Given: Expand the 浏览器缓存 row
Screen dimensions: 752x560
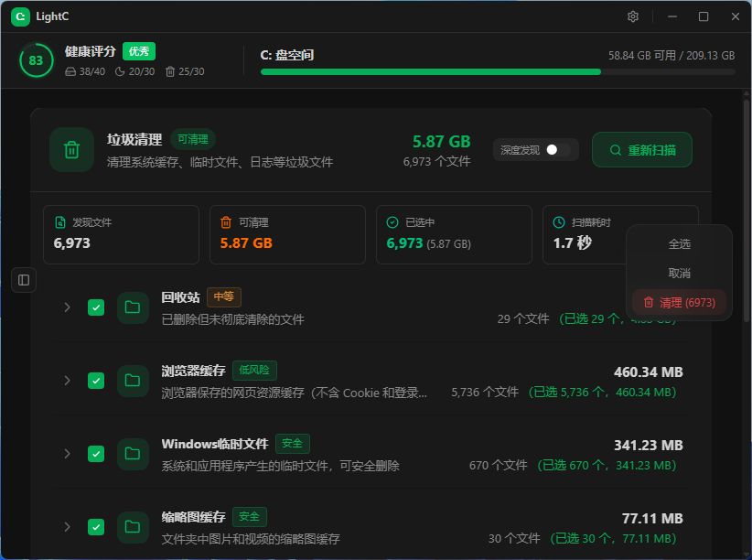Looking at the screenshot, I should [x=67, y=381].
